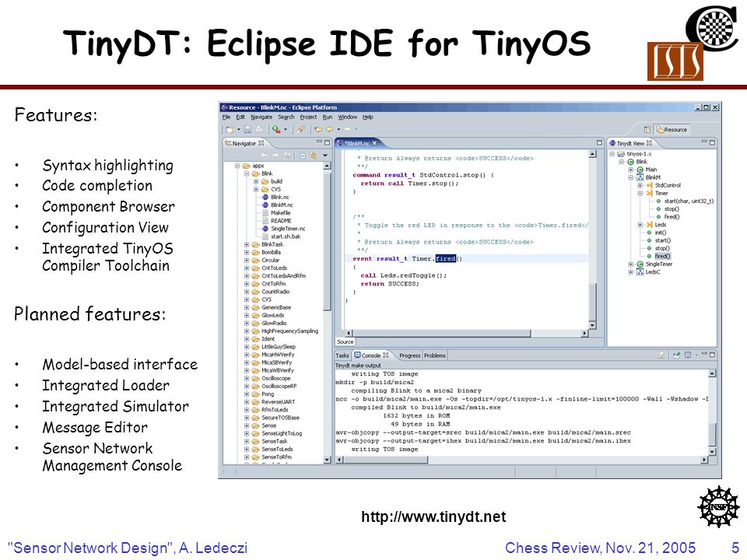
Task: Open the Project menu
Action: 308,117
